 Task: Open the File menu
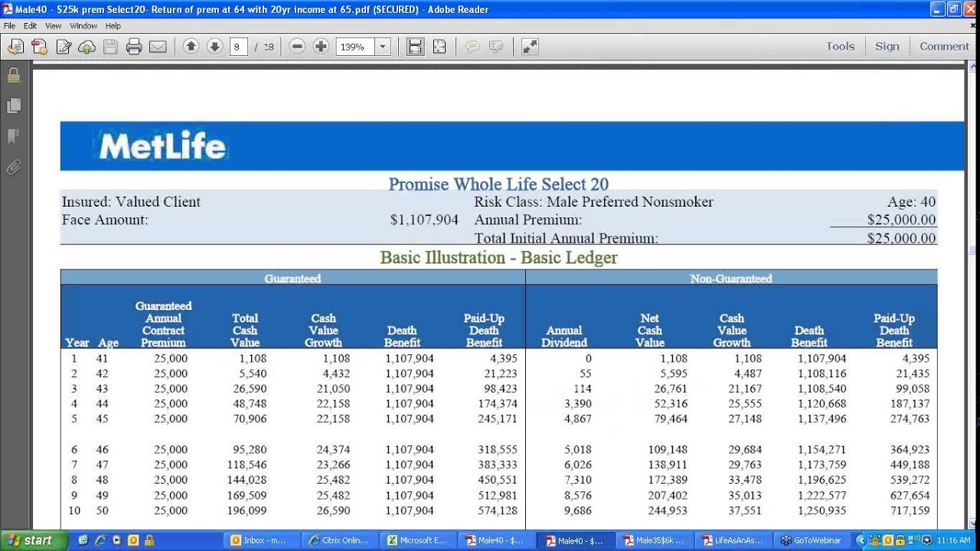tap(9, 25)
